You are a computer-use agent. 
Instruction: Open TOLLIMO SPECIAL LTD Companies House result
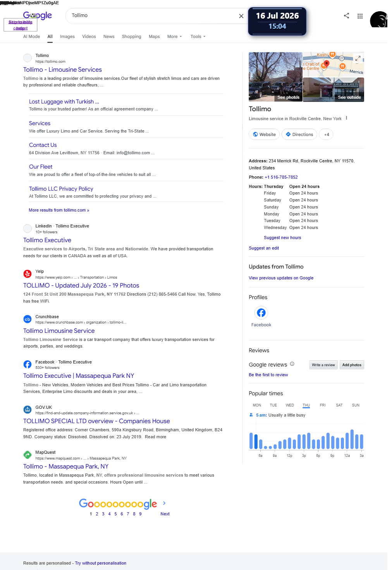96,421
